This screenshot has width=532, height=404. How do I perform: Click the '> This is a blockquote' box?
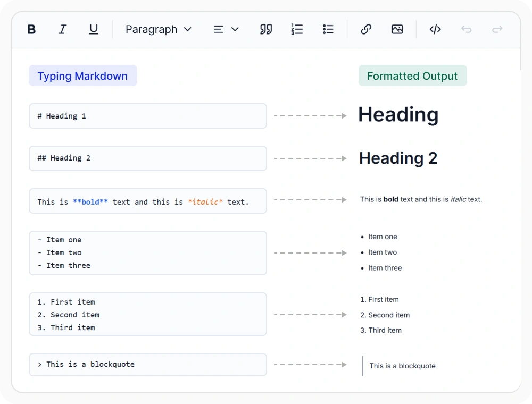point(148,365)
